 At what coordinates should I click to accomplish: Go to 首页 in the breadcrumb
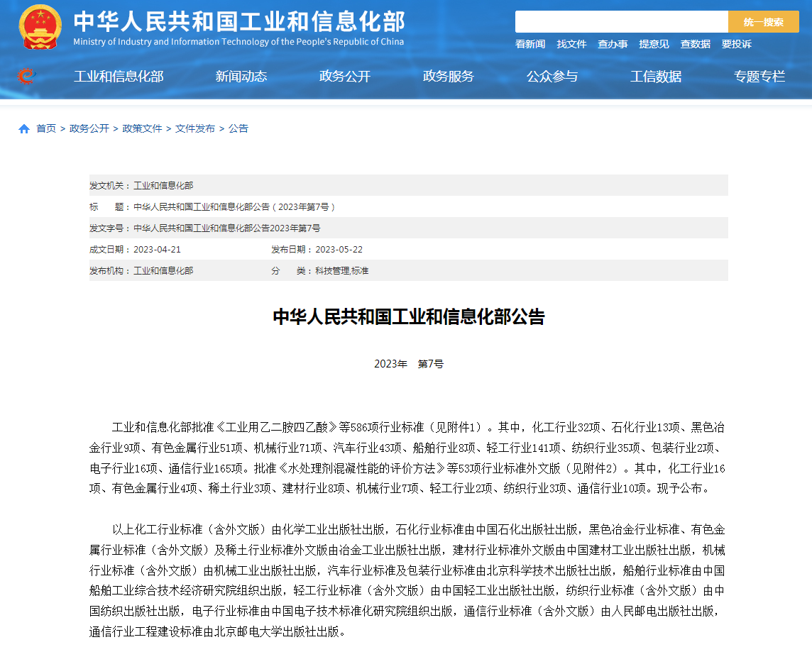coord(46,128)
